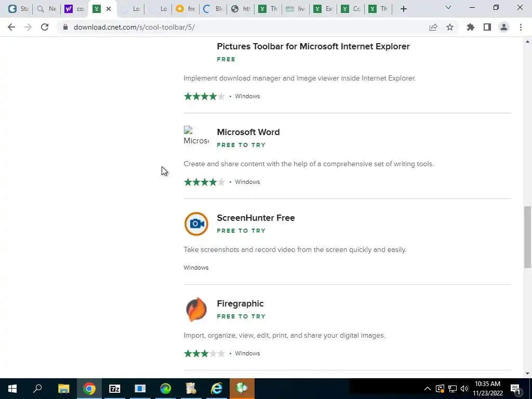
Task: Click the broken Microsoft Word thumbnail
Action: coord(196,136)
